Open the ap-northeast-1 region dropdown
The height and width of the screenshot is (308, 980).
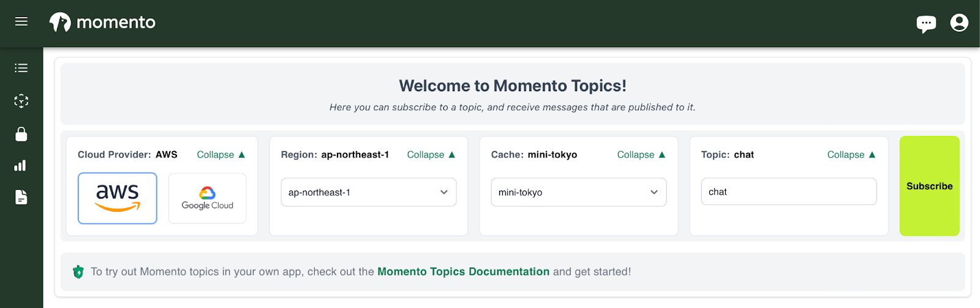click(x=369, y=192)
